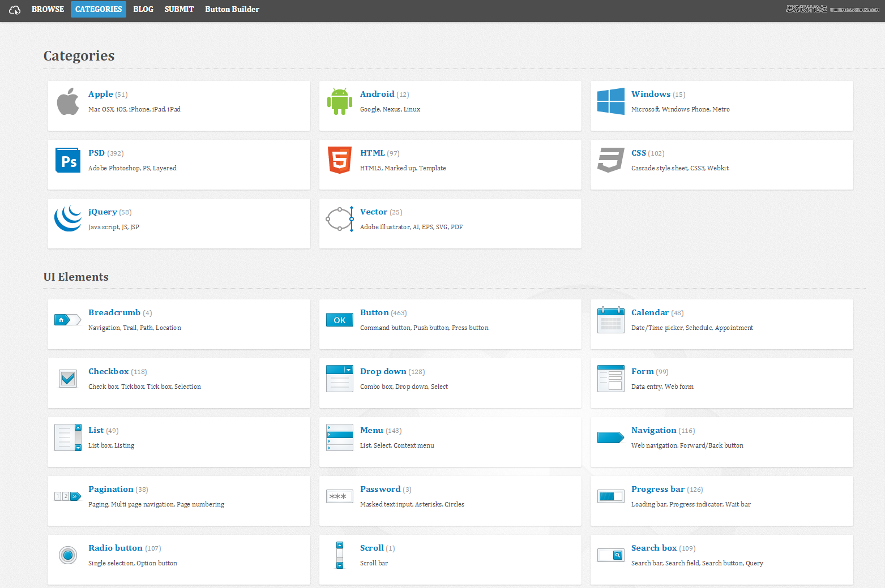Image resolution: width=885 pixels, height=588 pixels.
Task: Open the BROWSE menu item
Action: click(48, 9)
